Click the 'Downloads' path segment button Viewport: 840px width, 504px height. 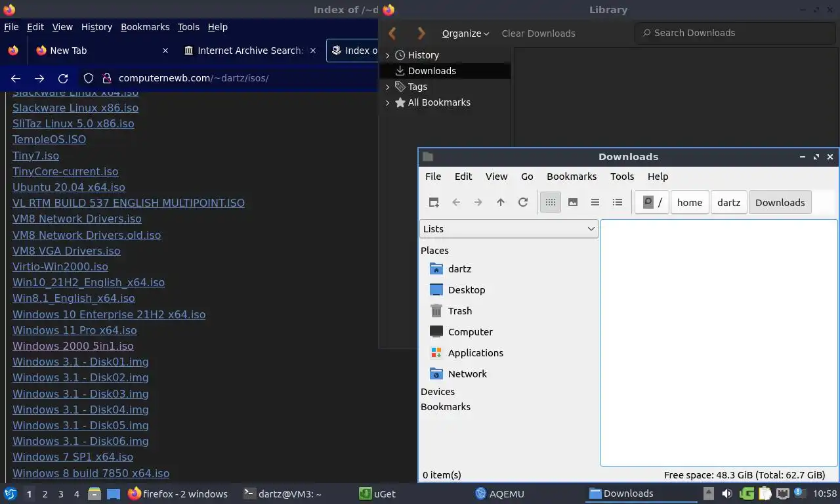point(780,202)
